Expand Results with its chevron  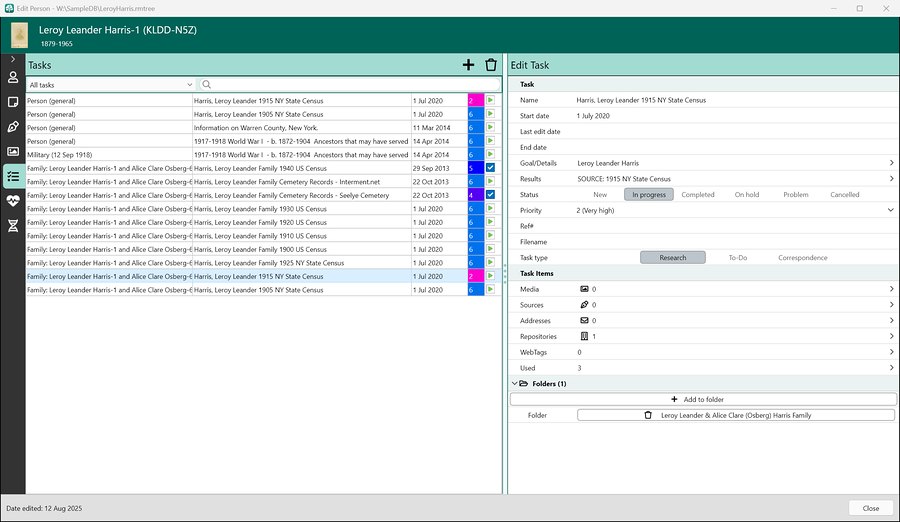click(x=891, y=179)
